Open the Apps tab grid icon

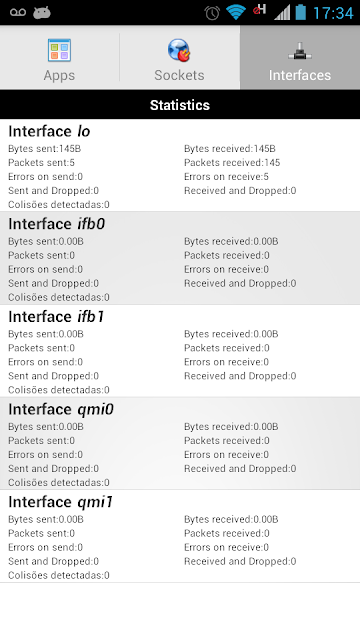(x=59, y=51)
